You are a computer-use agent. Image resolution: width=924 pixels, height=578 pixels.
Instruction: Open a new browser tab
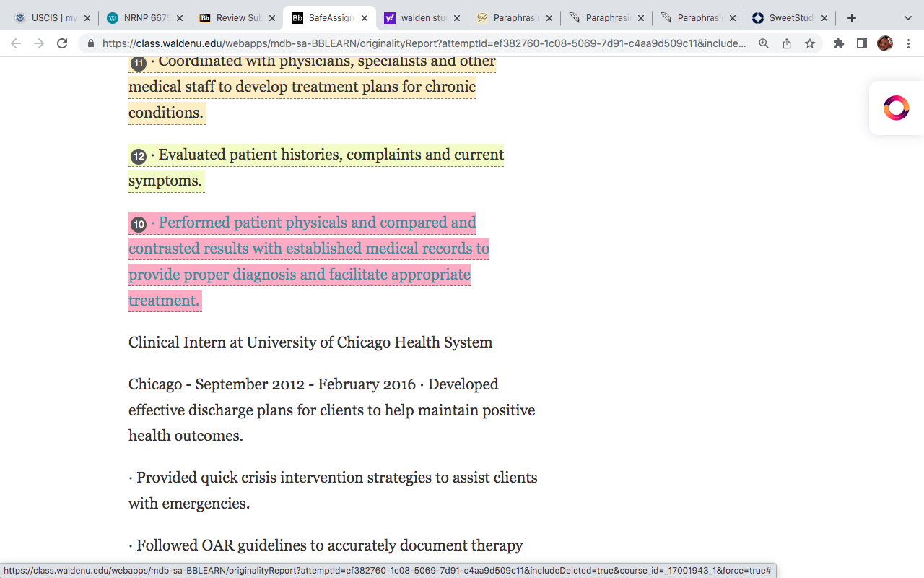pos(852,18)
